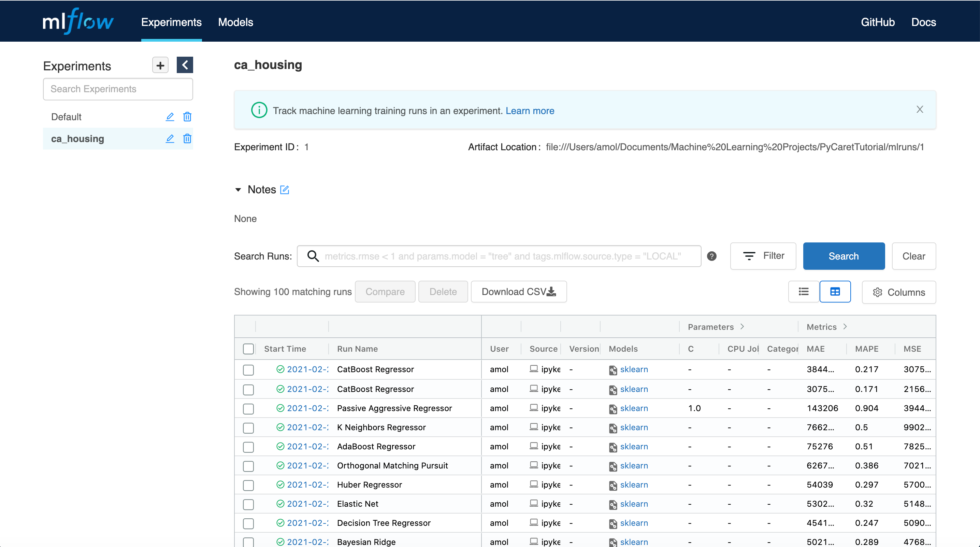Click status check icon for Elastic Net

pyautogui.click(x=280, y=504)
